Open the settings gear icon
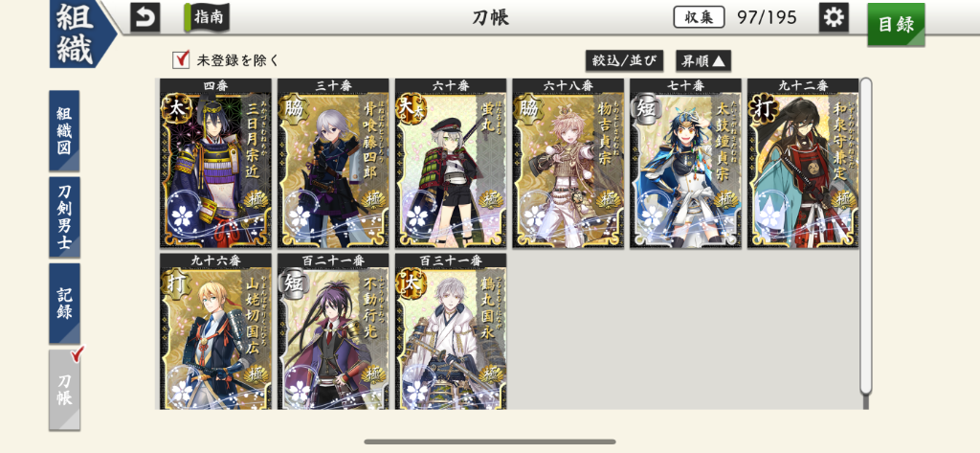 coord(834,17)
